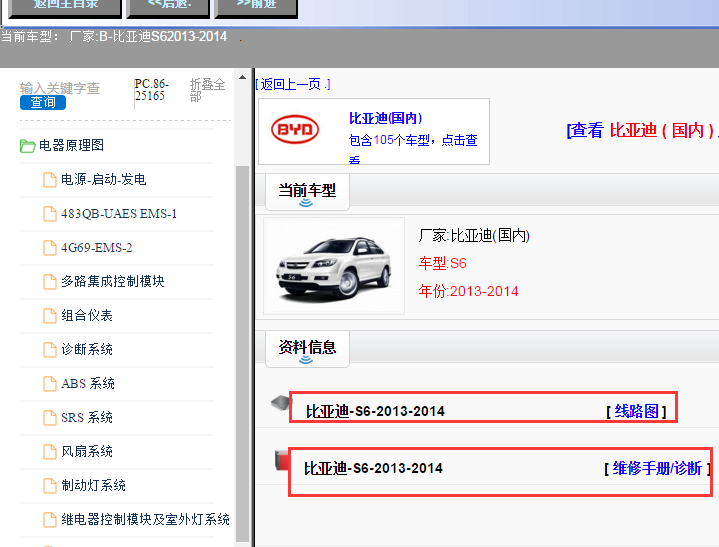The height and width of the screenshot is (547, 719).
Task: Click 包含105个车型，点击查看 link
Action: click(x=413, y=148)
